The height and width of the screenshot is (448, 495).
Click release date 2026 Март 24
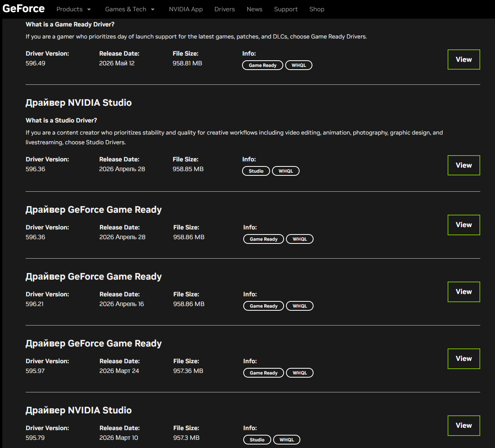[119, 371]
